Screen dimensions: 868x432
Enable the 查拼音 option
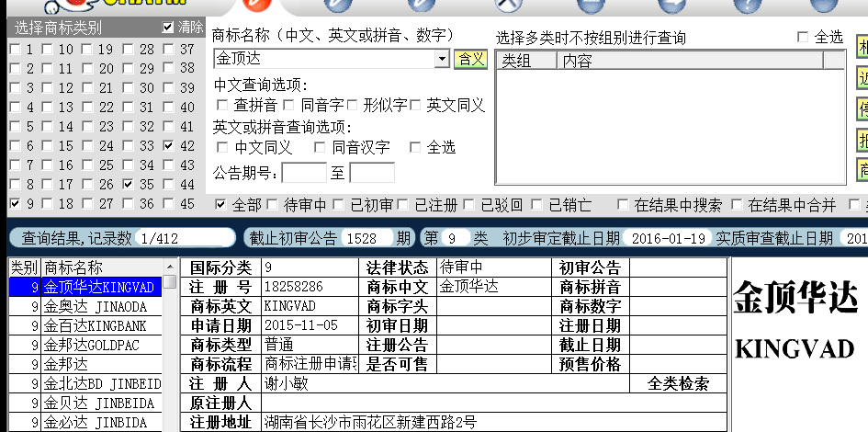222,105
